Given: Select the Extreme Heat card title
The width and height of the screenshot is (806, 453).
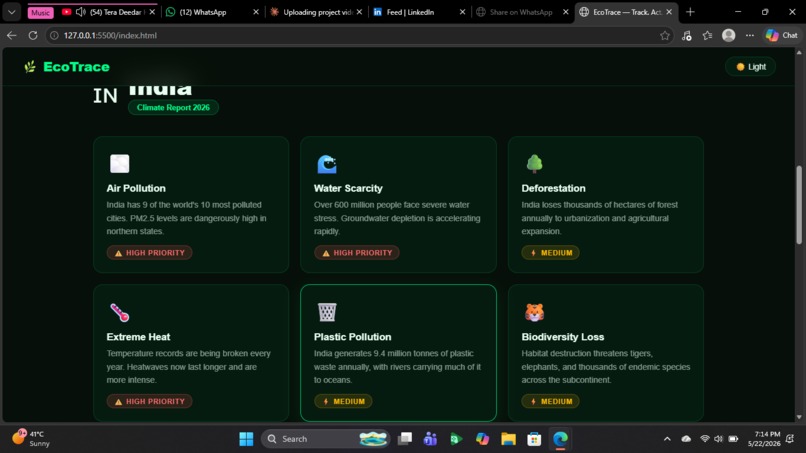Looking at the screenshot, I should [138, 337].
